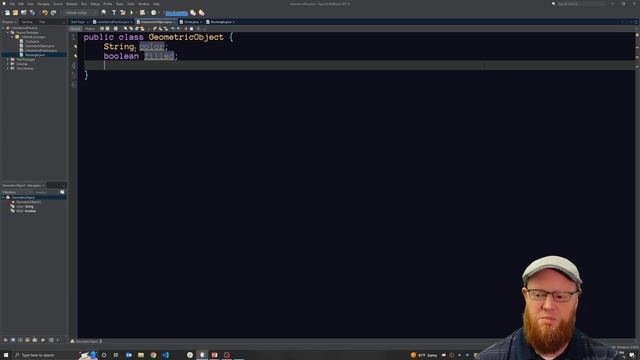Toggle Show Inherited Members in Navigator
Viewport: 640px width, 360px height.
5,340
